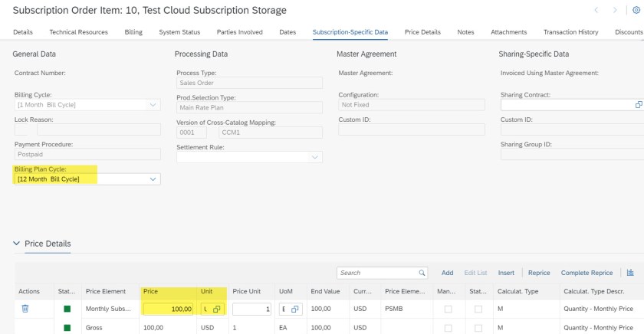The image size is (644, 334).
Task: Click the chart icon beside Complete Reprice
Action: [x=631, y=272]
